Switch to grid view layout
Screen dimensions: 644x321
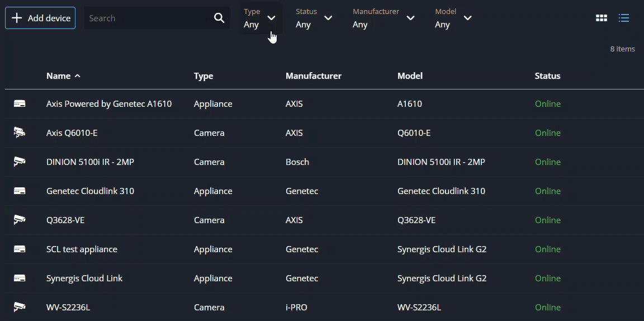602,18
